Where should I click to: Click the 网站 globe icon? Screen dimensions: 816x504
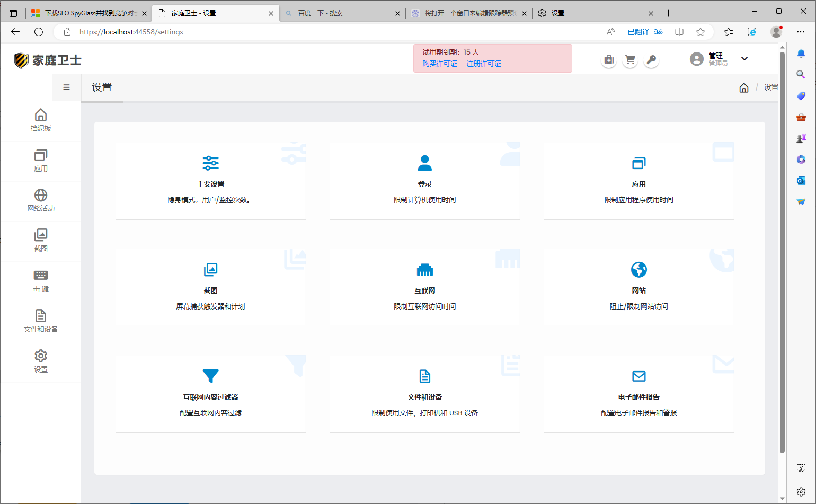pyautogui.click(x=639, y=270)
